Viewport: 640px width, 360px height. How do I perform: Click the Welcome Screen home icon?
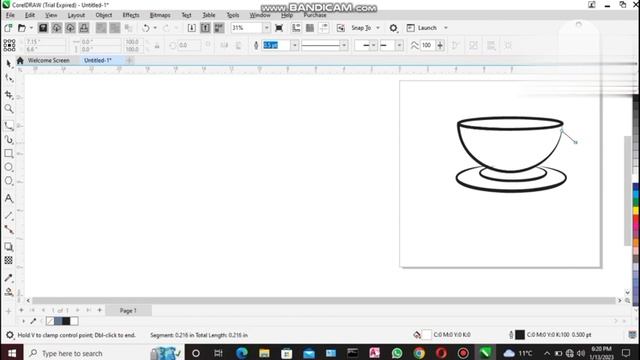(20, 60)
